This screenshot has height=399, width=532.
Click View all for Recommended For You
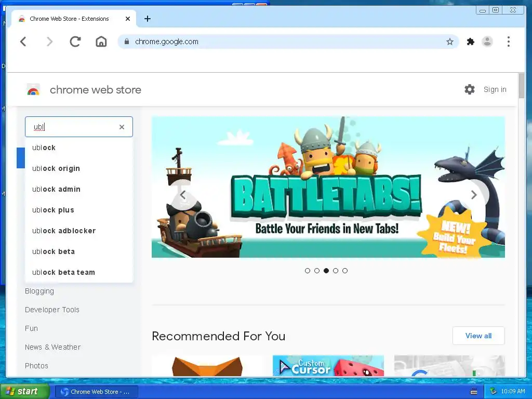(478, 336)
